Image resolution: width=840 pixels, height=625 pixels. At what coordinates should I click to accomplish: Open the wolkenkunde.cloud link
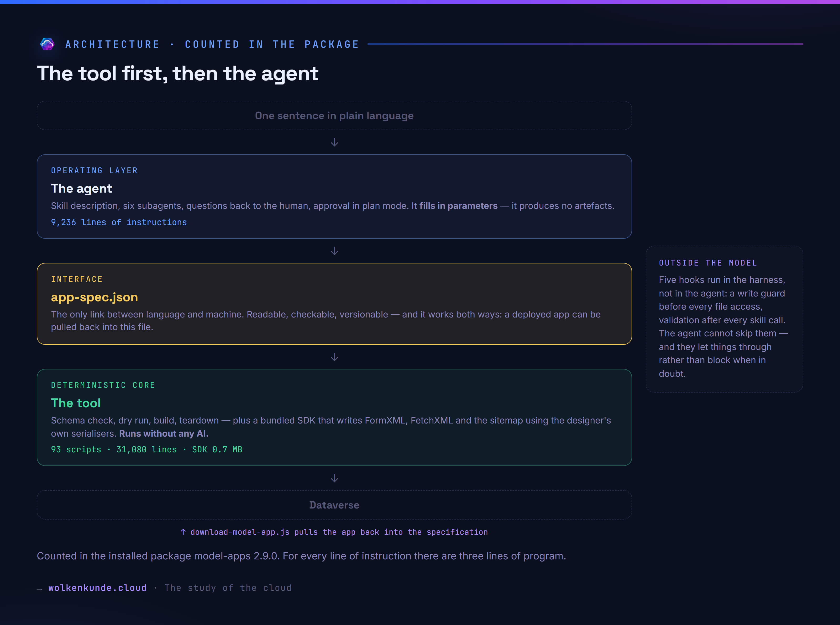tap(97, 587)
